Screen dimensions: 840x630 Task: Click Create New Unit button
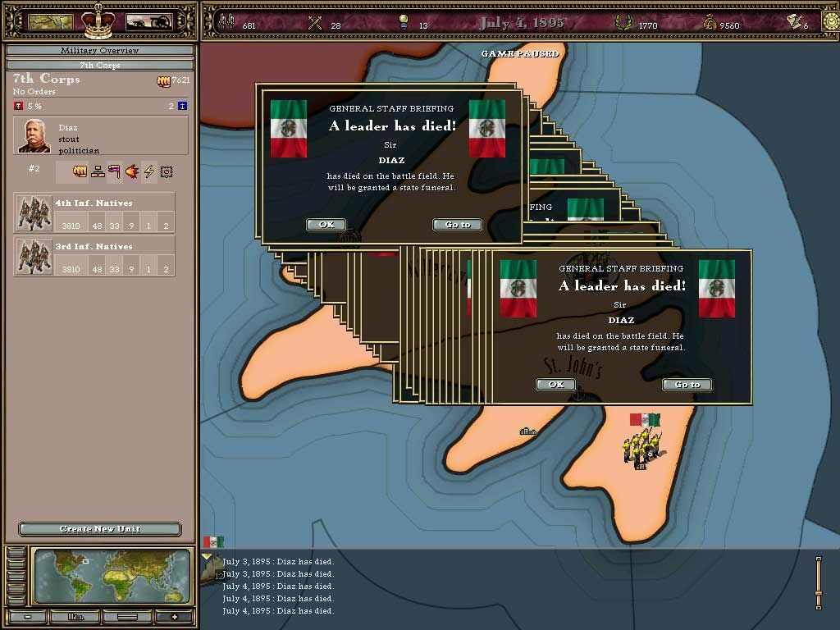point(99,529)
